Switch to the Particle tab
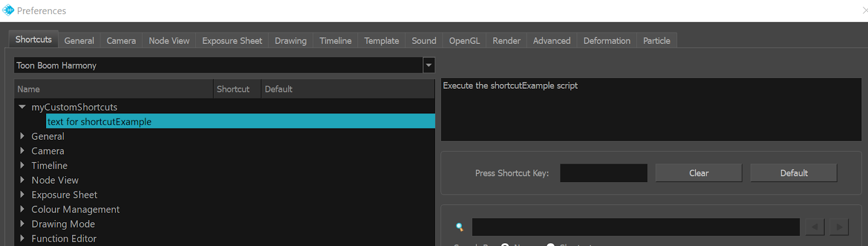 point(656,41)
